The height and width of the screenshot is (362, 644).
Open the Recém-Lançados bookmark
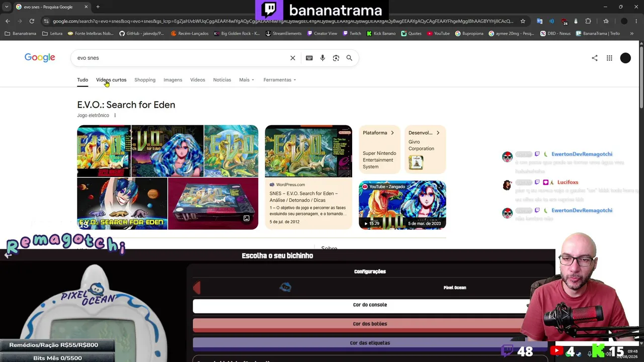(x=190, y=34)
